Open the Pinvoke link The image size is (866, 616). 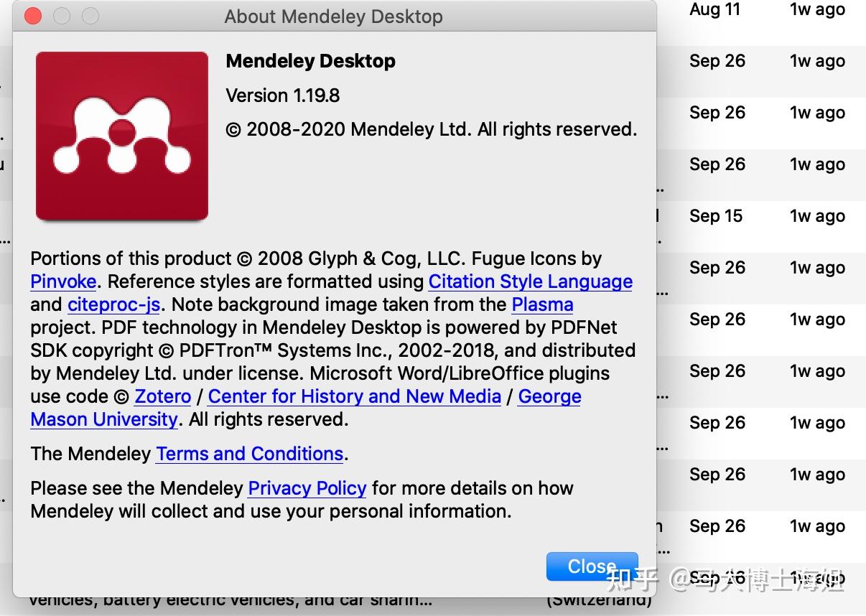(63, 281)
